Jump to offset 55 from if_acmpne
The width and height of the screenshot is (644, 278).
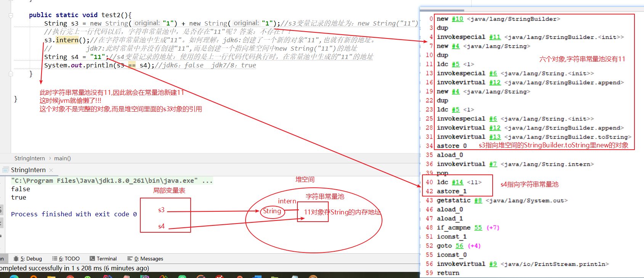tap(478, 227)
